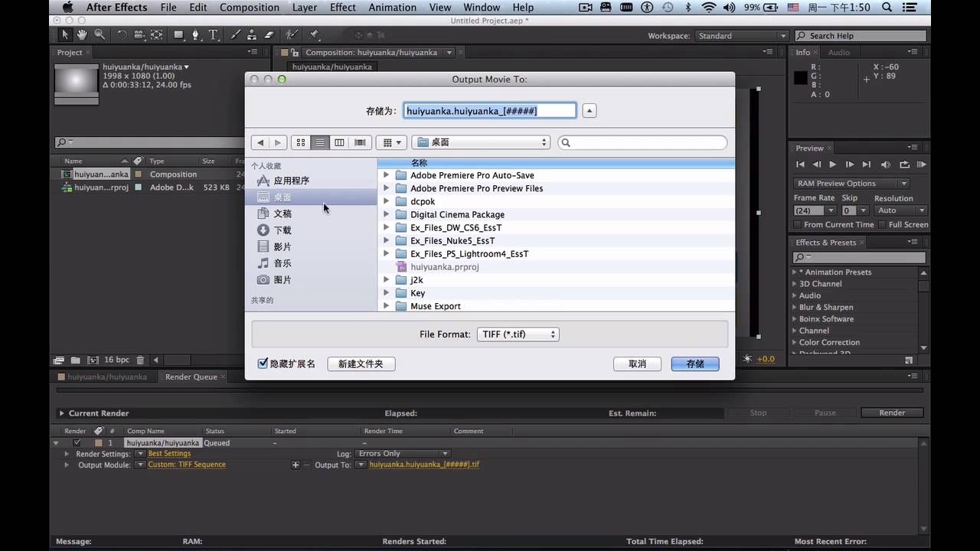This screenshot has height=551, width=980.
Task: Expand the Blur & Sharpen effects category
Action: (794, 308)
